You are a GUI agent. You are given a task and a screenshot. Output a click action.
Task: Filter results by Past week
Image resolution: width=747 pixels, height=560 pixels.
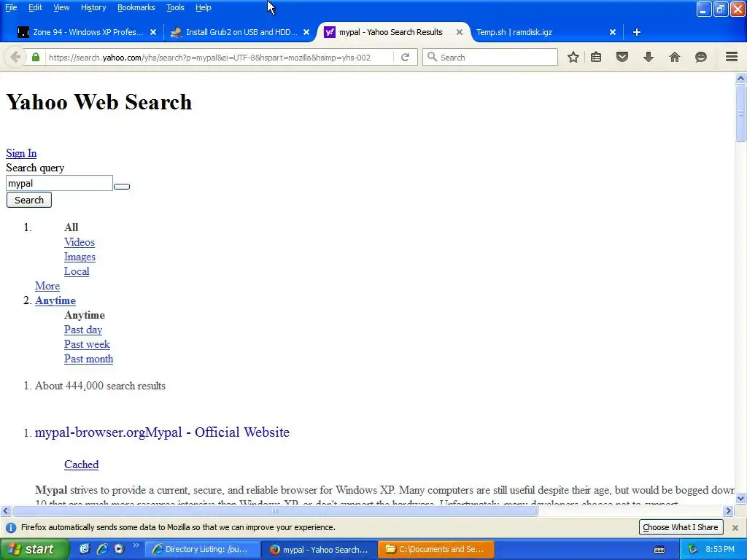(x=88, y=344)
